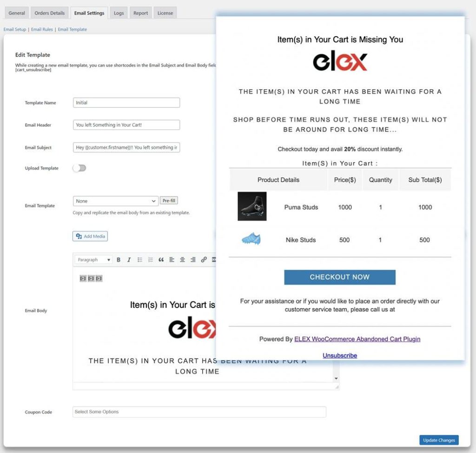This screenshot has width=476, height=453.
Task: Center align text in the editor
Action: click(182, 260)
